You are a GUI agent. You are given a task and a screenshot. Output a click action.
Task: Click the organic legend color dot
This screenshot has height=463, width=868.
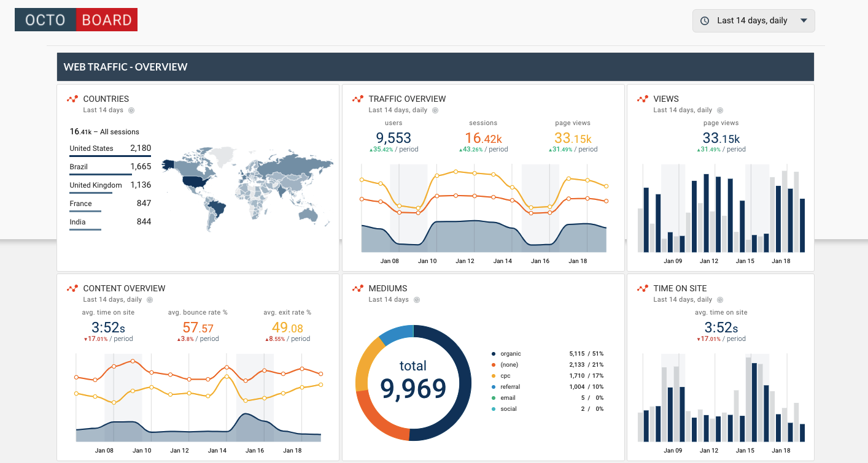494,354
